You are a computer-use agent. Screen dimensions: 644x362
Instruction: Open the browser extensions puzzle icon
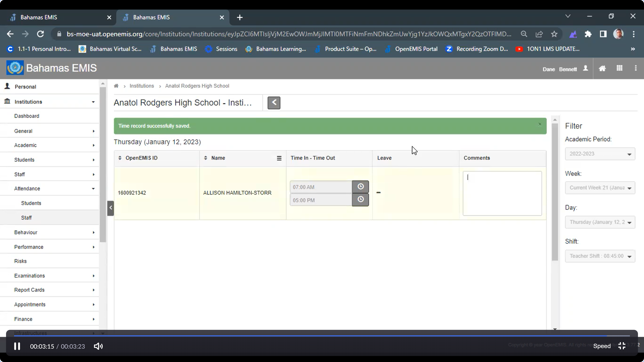pyautogui.click(x=588, y=34)
